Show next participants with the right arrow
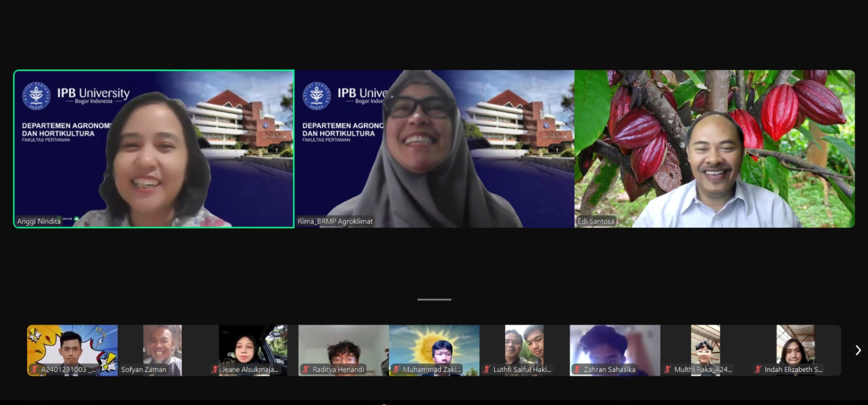868x405 pixels. [x=858, y=350]
